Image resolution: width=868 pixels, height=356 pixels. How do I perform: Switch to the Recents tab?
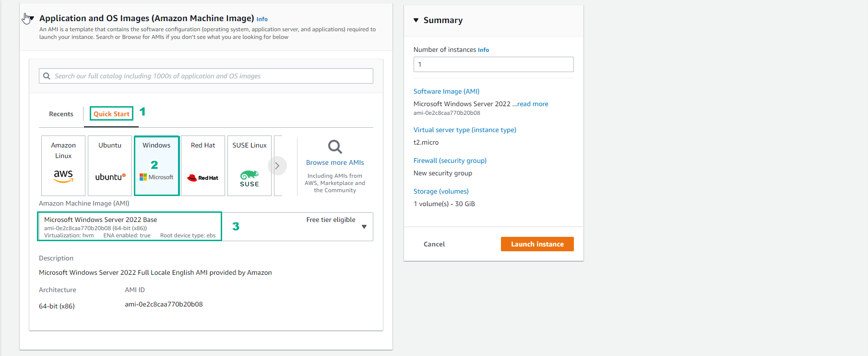click(61, 114)
